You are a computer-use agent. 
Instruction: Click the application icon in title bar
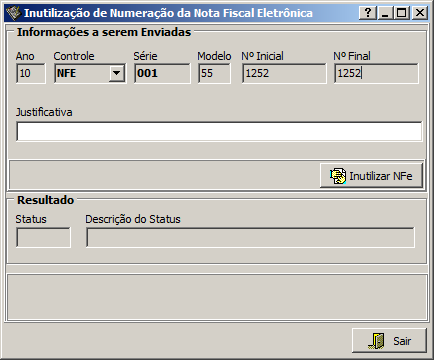13,13
